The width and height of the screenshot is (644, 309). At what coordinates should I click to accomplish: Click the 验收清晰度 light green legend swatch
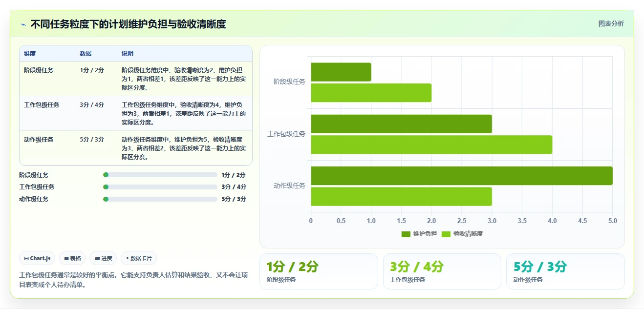446,234
